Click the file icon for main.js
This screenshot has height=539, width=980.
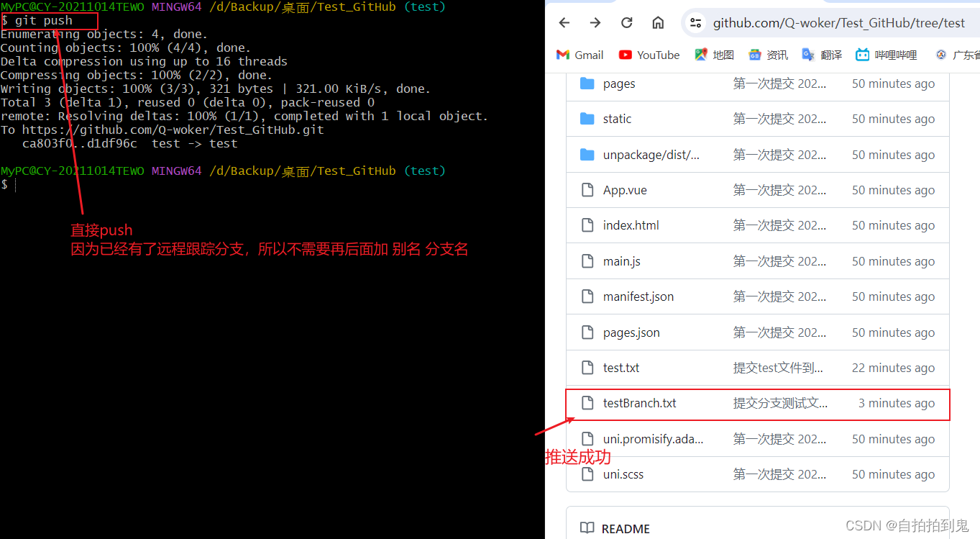(x=587, y=261)
